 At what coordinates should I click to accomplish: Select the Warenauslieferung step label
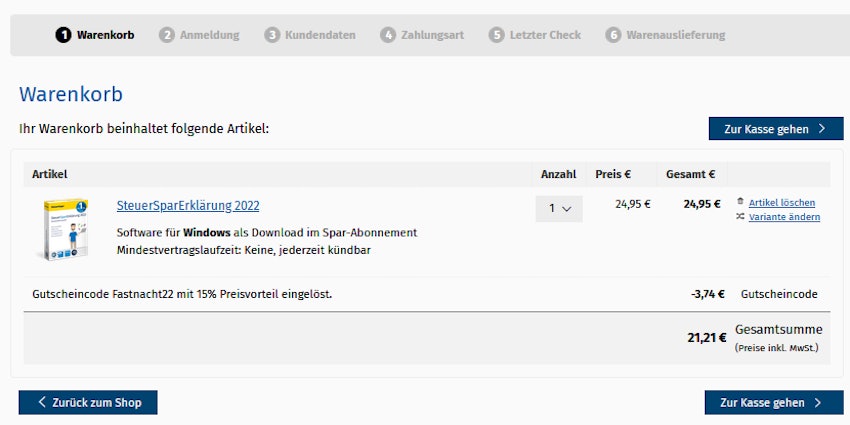pos(676,35)
